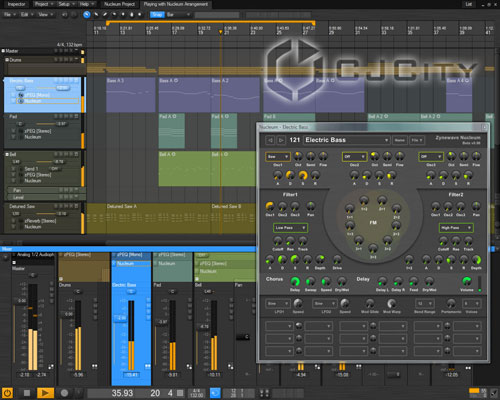
Task: Select next preset in Nucleus
Action: pyautogui.click(x=281, y=140)
